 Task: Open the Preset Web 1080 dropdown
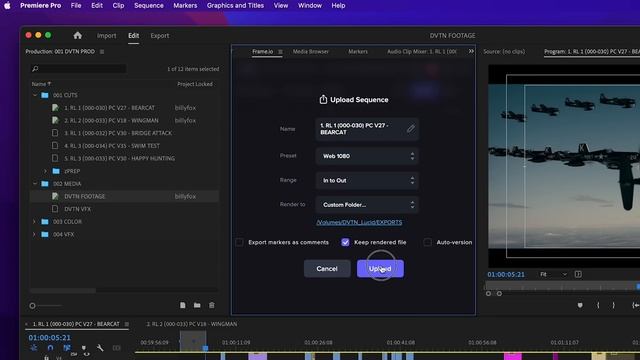(367, 156)
